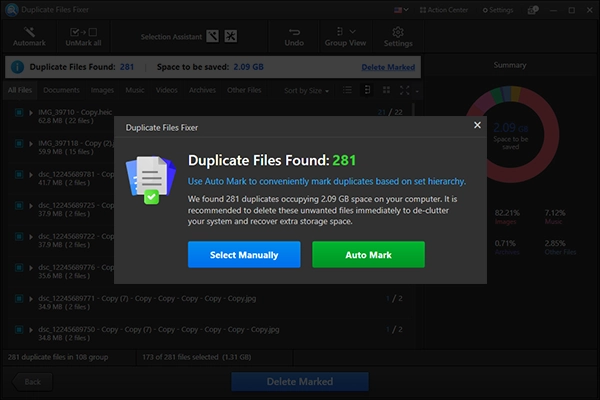Close the Duplicate Files Fixer dialog
This screenshot has width=600, height=400.
tap(477, 125)
